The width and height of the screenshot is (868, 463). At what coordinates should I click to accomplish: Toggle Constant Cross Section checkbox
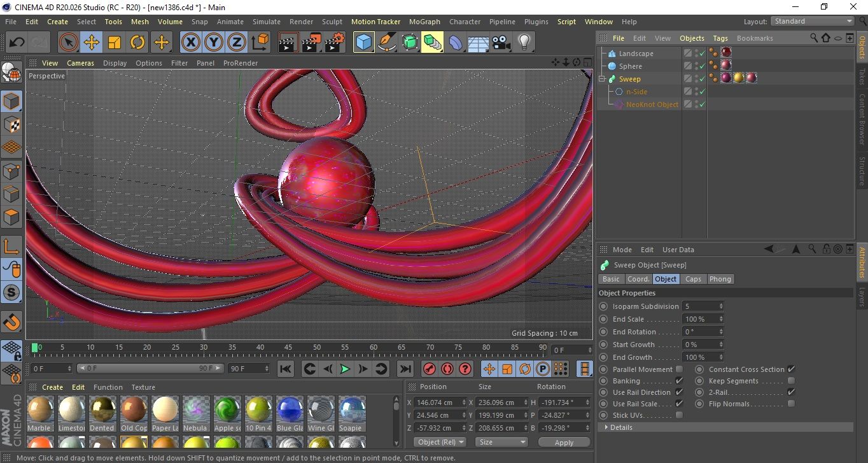791,369
